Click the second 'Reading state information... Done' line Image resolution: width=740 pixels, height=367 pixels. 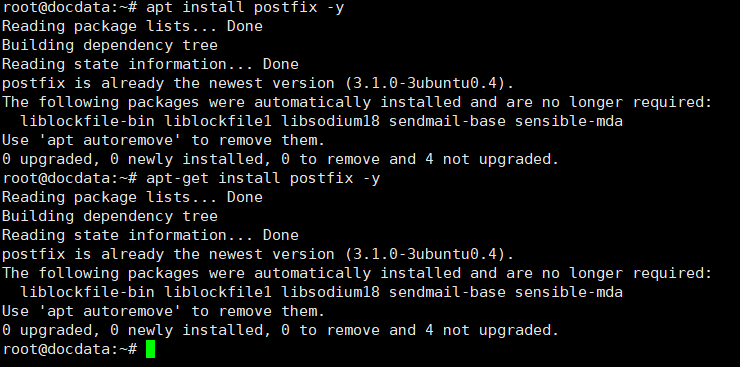tap(150, 235)
